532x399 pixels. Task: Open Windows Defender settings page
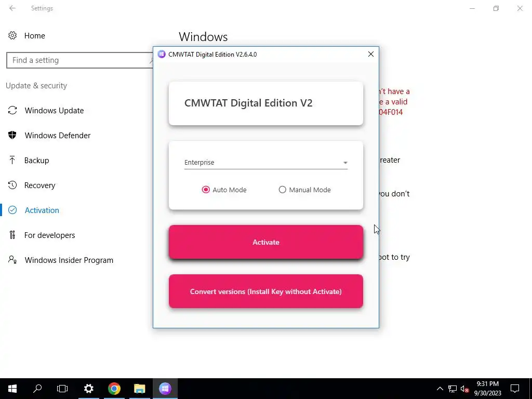click(57, 136)
